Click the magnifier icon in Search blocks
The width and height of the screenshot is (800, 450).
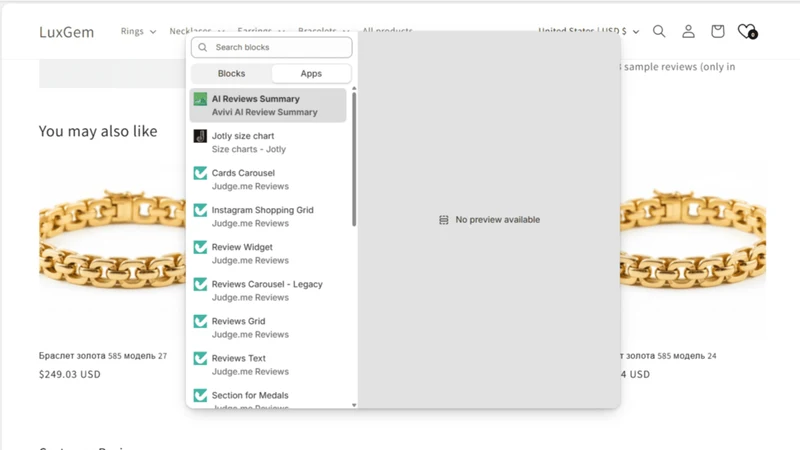point(203,47)
